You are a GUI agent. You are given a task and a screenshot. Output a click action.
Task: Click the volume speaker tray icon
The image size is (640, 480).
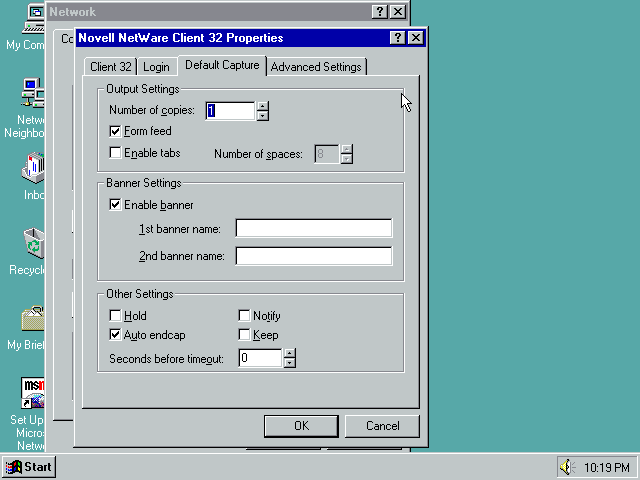click(x=567, y=467)
